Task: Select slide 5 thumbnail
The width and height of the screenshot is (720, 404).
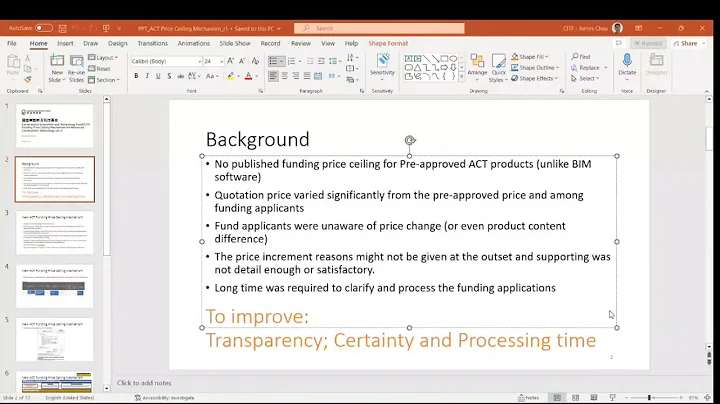Action: 55,340
